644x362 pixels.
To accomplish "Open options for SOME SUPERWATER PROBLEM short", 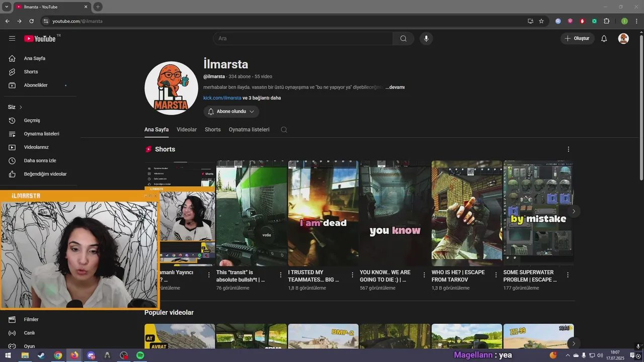I will pos(568,275).
